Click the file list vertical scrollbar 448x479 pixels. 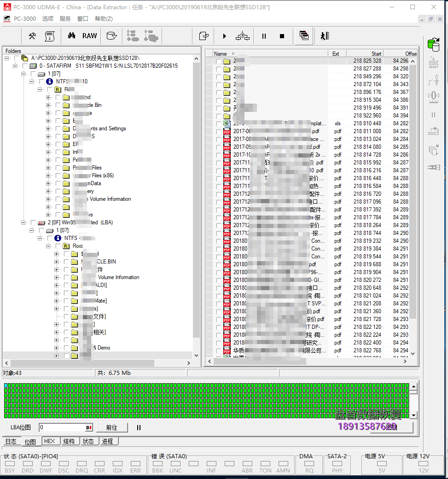point(413,207)
